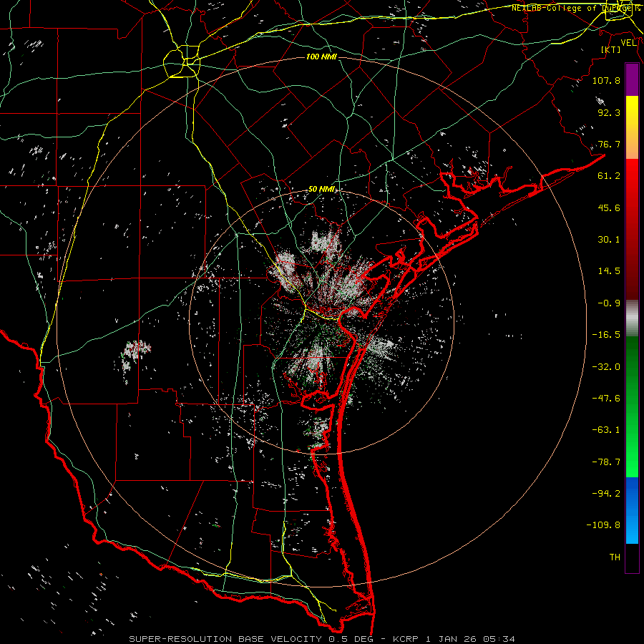
Task: Click the -0.9 velocity scale value
Action: (x=609, y=303)
